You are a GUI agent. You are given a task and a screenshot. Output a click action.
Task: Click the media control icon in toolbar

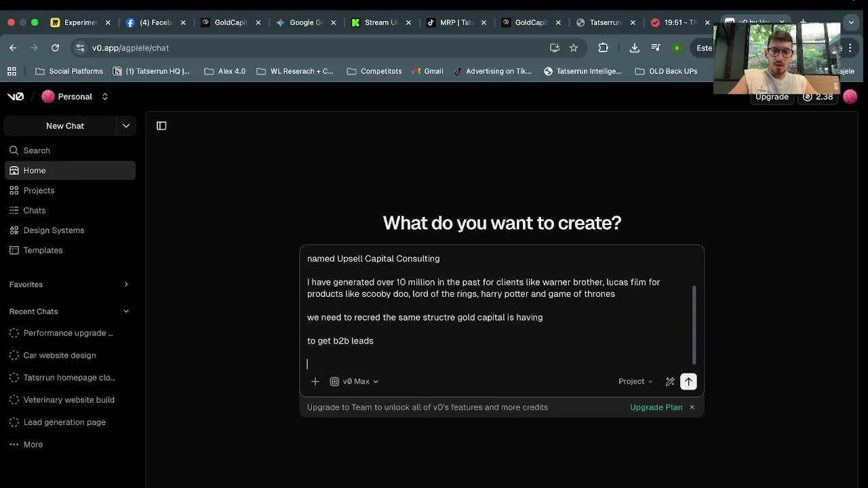(x=655, y=47)
